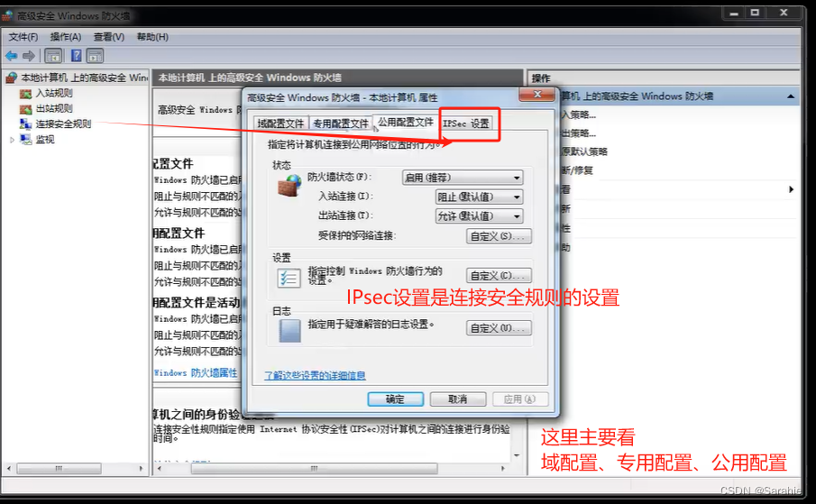Open the 了解这些设置的详细信息 link
This screenshot has width=816, height=504.
[315, 376]
